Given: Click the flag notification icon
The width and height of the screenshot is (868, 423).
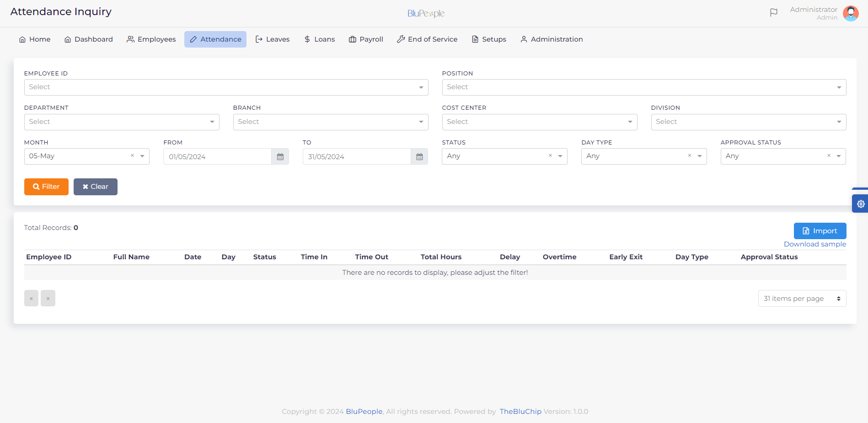Looking at the screenshot, I should click(x=773, y=13).
